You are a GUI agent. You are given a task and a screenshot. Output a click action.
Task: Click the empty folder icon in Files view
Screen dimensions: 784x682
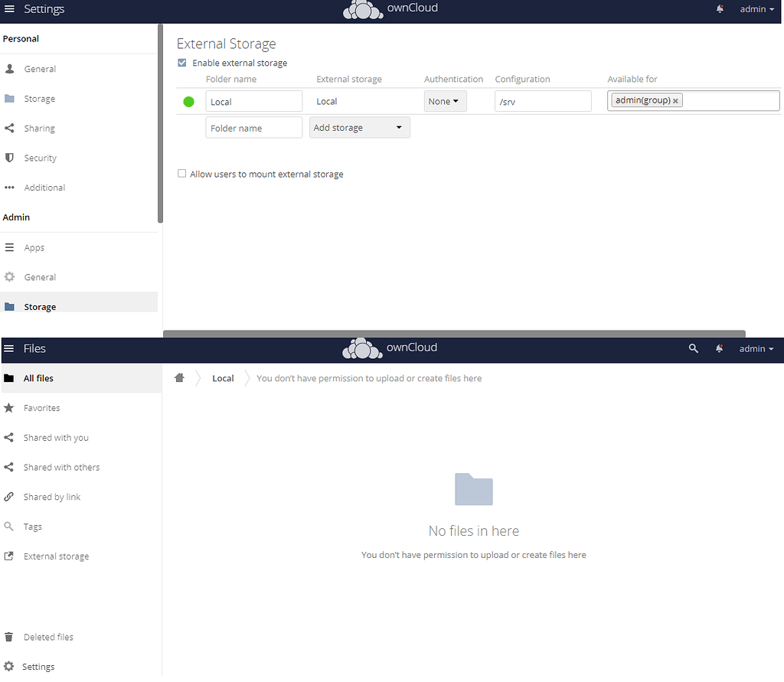473,489
